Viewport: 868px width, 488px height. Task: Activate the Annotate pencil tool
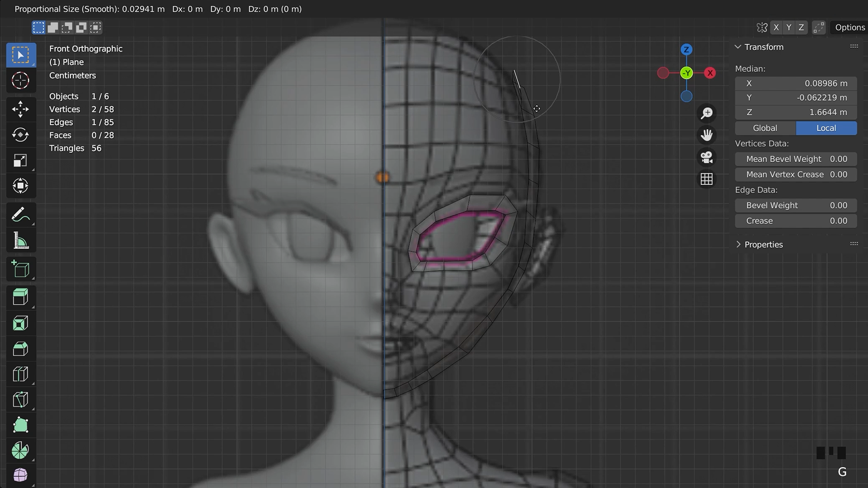21,214
